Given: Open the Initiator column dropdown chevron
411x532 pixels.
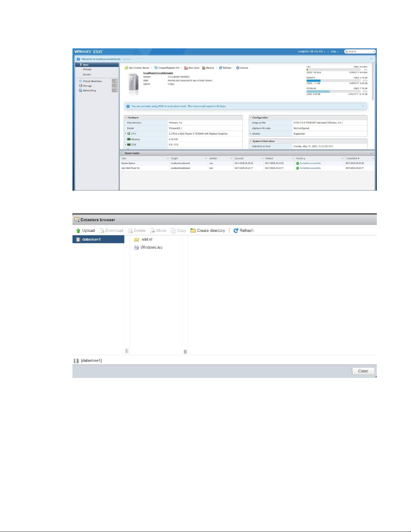Looking at the screenshot, I should (x=231, y=158).
